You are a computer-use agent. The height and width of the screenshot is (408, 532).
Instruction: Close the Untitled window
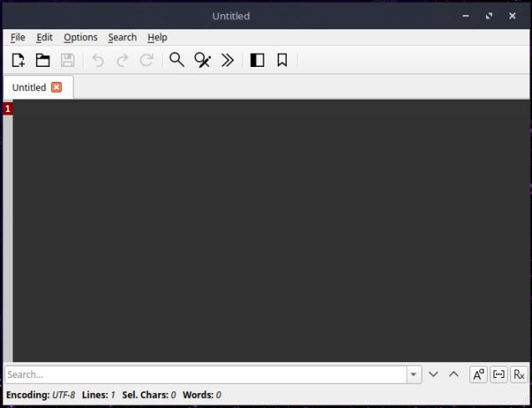click(512, 16)
